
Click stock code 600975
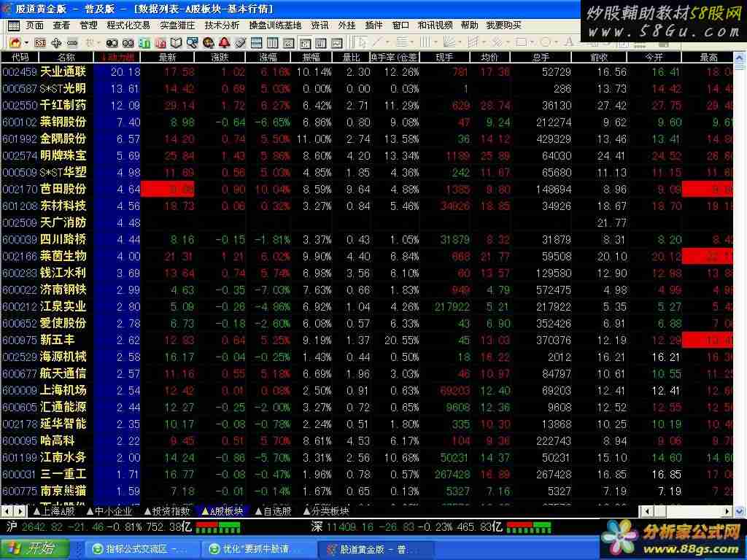click(20, 341)
